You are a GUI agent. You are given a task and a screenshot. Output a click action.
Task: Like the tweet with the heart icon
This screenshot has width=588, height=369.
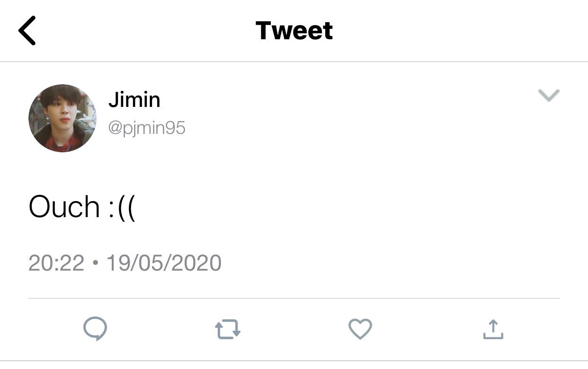pyautogui.click(x=360, y=329)
